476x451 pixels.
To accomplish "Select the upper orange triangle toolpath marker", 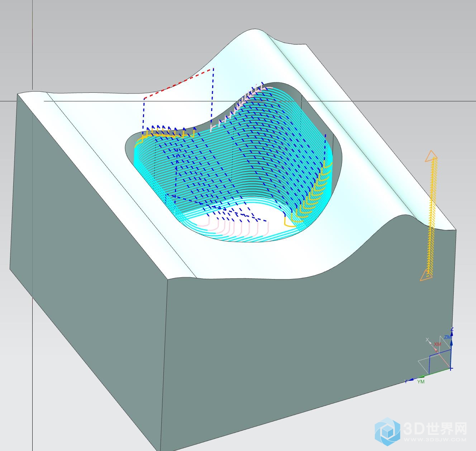I will [x=431, y=156].
